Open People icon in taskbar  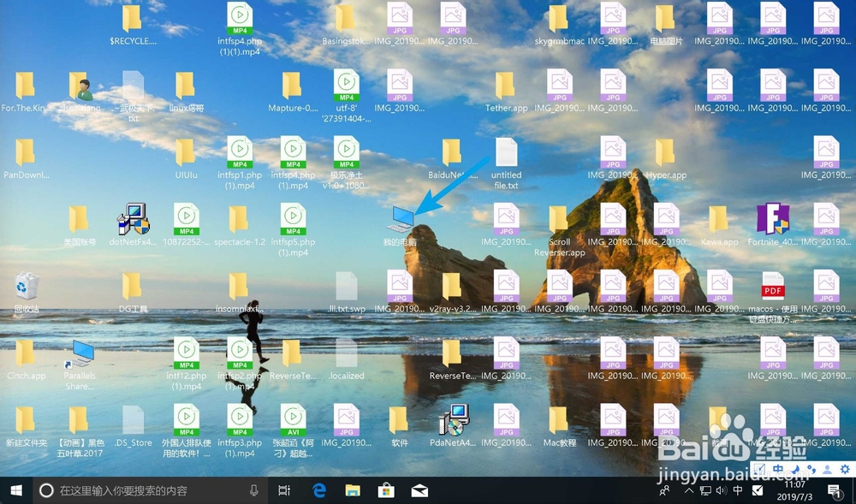pyautogui.click(x=665, y=490)
